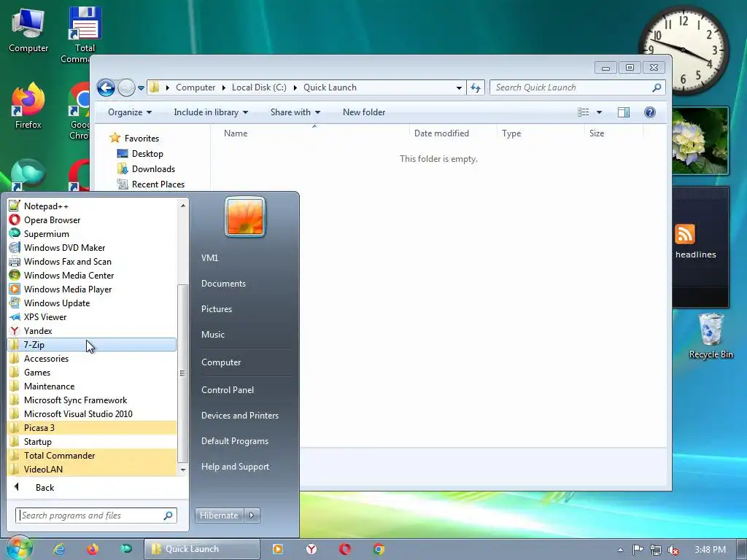This screenshot has width=747, height=560.
Task: Open Google Chrome from the taskbar
Action: (x=379, y=549)
